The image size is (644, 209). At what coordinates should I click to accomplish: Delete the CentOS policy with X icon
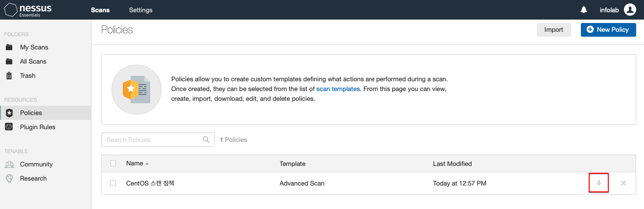[623, 183]
